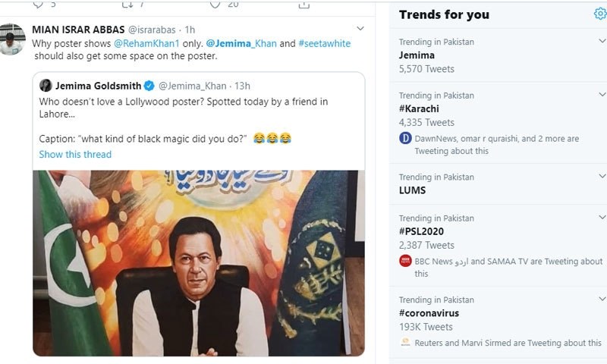607x364 pixels.
Task: Open the #seetawhite hashtag link
Action: 325,43
